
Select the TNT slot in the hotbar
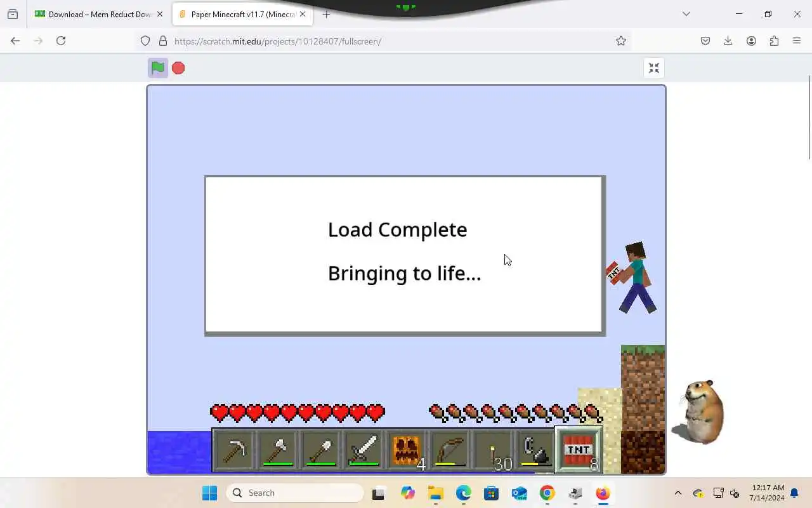point(579,450)
